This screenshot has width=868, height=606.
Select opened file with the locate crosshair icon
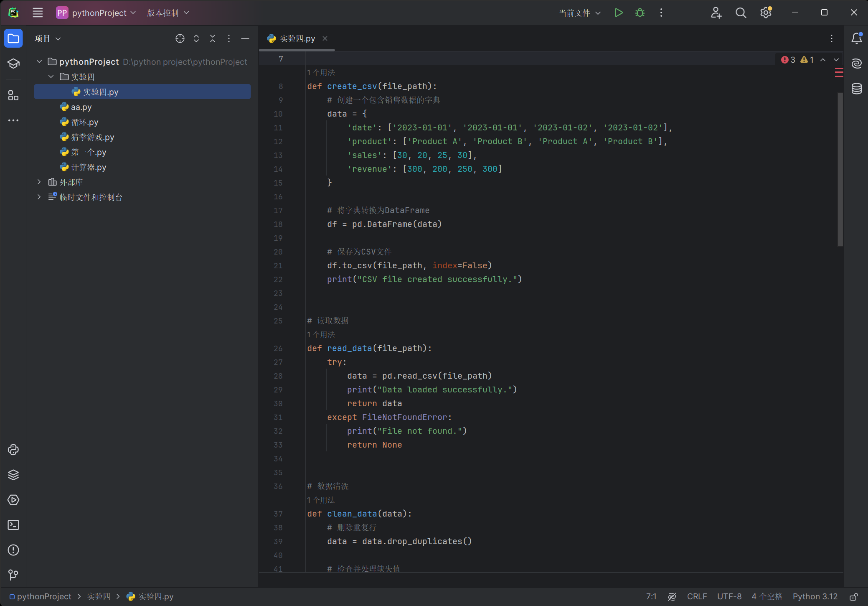(180, 38)
